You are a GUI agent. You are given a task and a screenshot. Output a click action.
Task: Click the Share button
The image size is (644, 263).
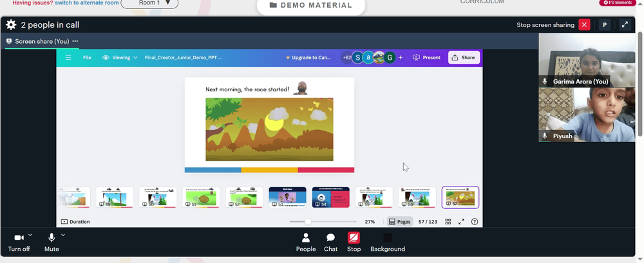pyautogui.click(x=464, y=57)
